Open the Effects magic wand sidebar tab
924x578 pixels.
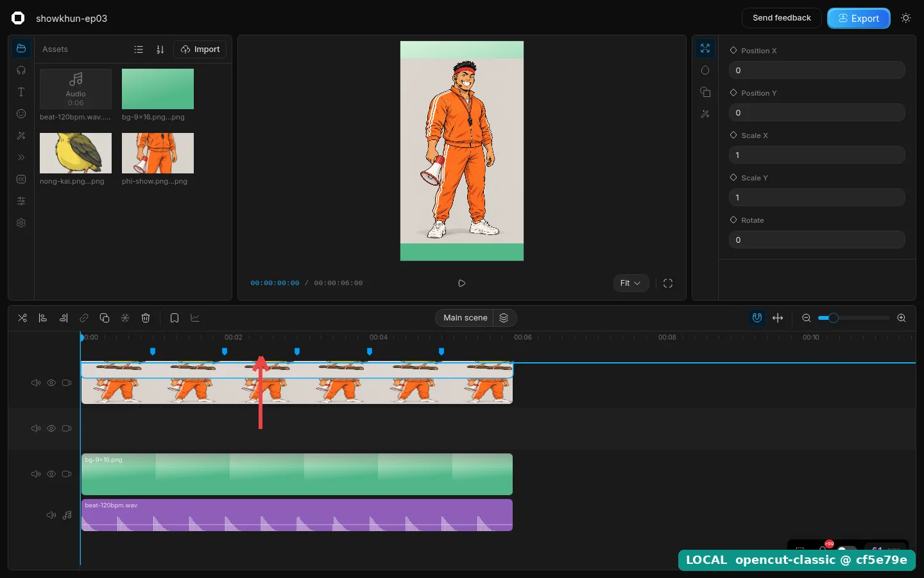pyautogui.click(x=21, y=136)
